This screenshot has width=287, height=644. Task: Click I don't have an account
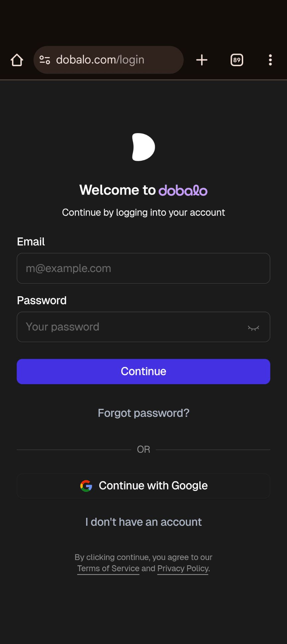(143, 522)
